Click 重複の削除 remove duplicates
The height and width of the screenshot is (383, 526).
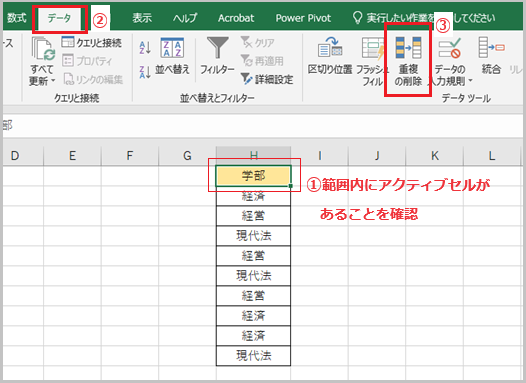point(408,61)
